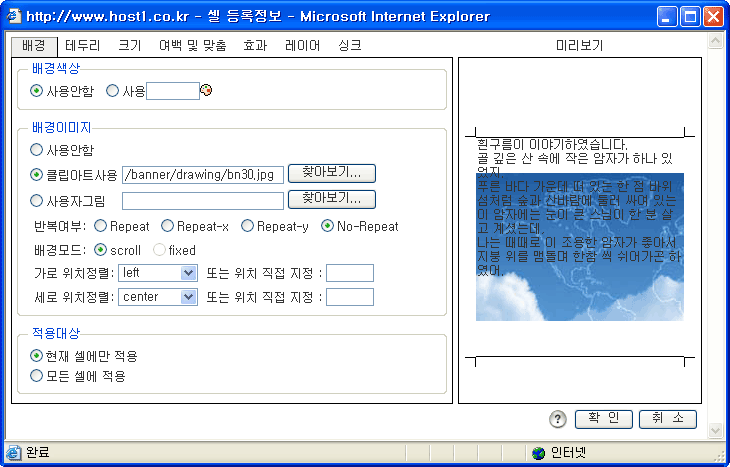Select the 사용안함 background color radio
This screenshot has width=730, height=467.
point(37,91)
